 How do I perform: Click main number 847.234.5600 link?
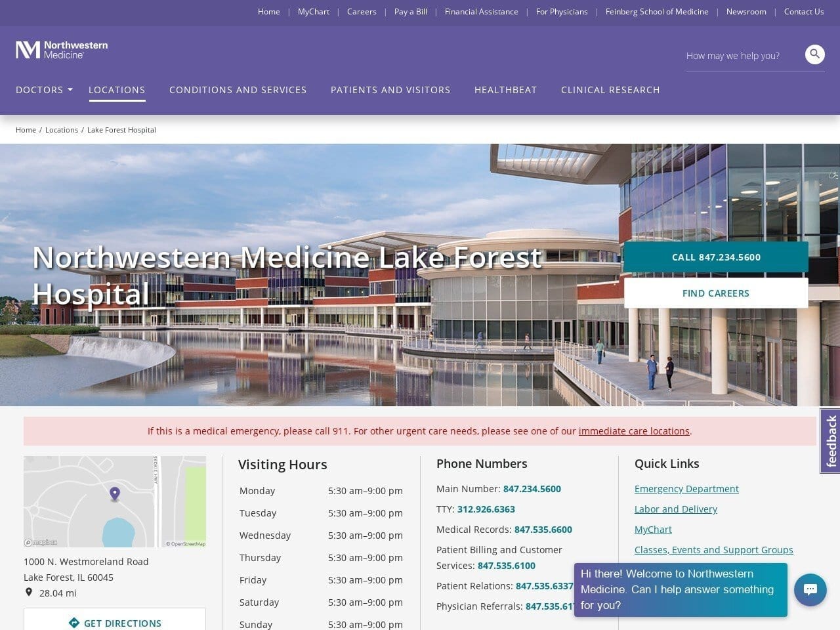(x=532, y=489)
